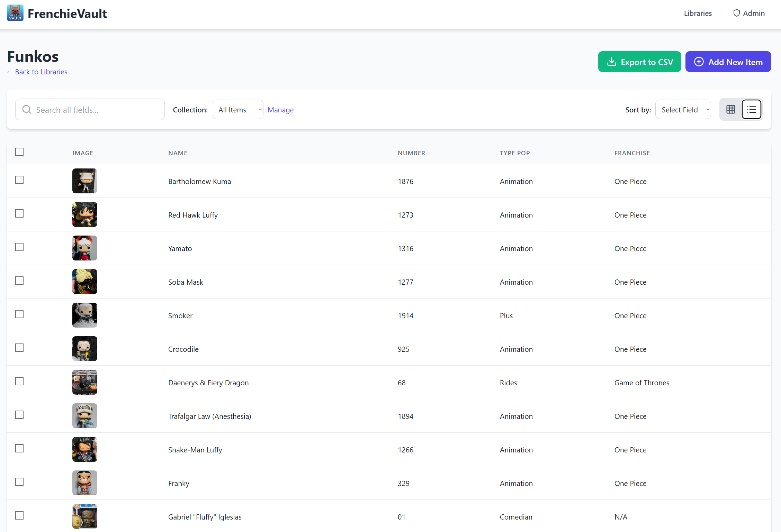Click the name Red Hawk Luffy
Screen dimensions: 781x532
point(193,215)
